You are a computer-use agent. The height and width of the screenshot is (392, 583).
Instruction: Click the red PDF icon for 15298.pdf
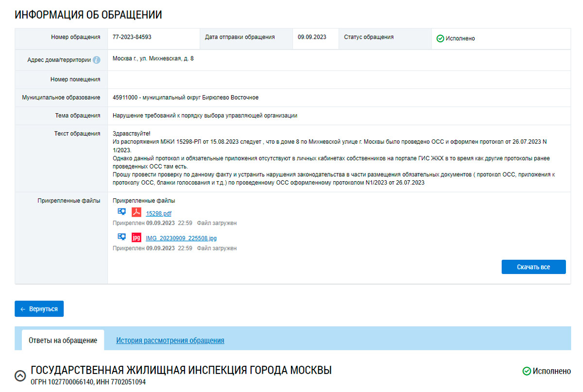pyautogui.click(x=137, y=213)
